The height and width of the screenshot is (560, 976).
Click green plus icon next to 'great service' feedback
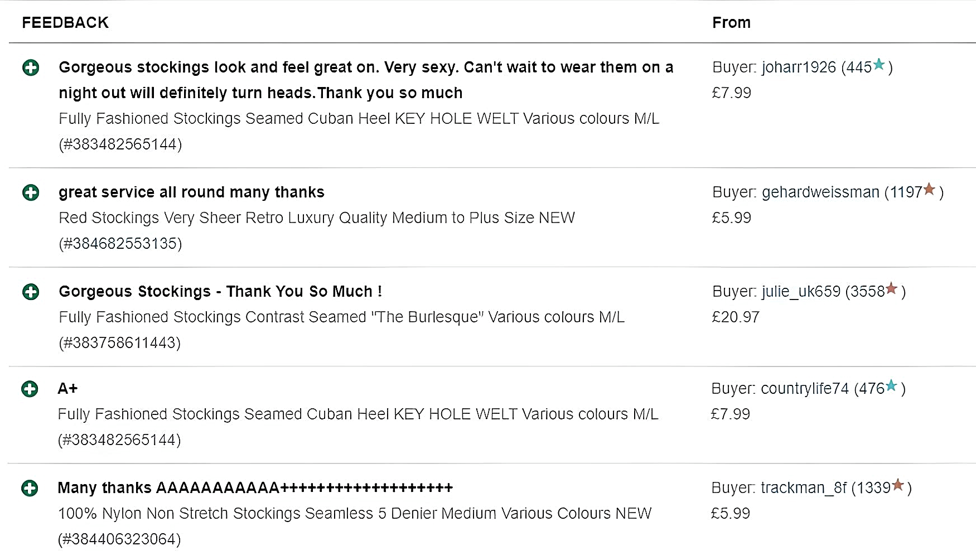tap(31, 193)
